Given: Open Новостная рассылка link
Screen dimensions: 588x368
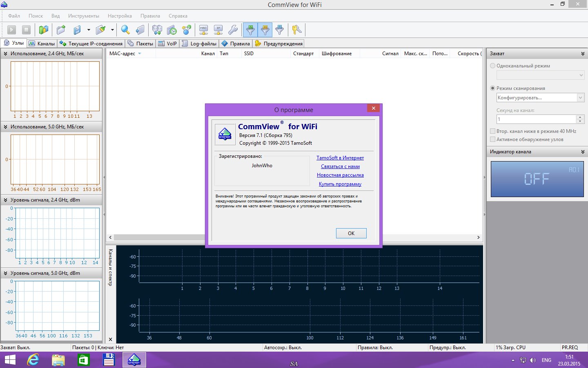Looking at the screenshot, I should click(340, 175).
